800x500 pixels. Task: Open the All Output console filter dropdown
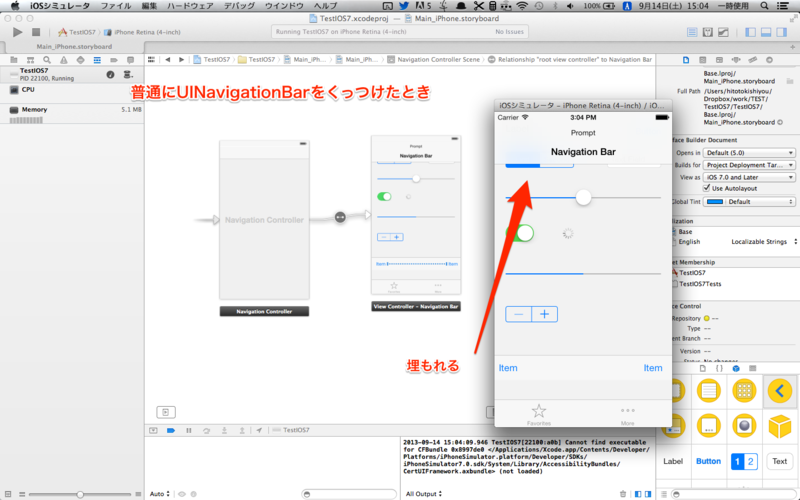tap(423, 493)
